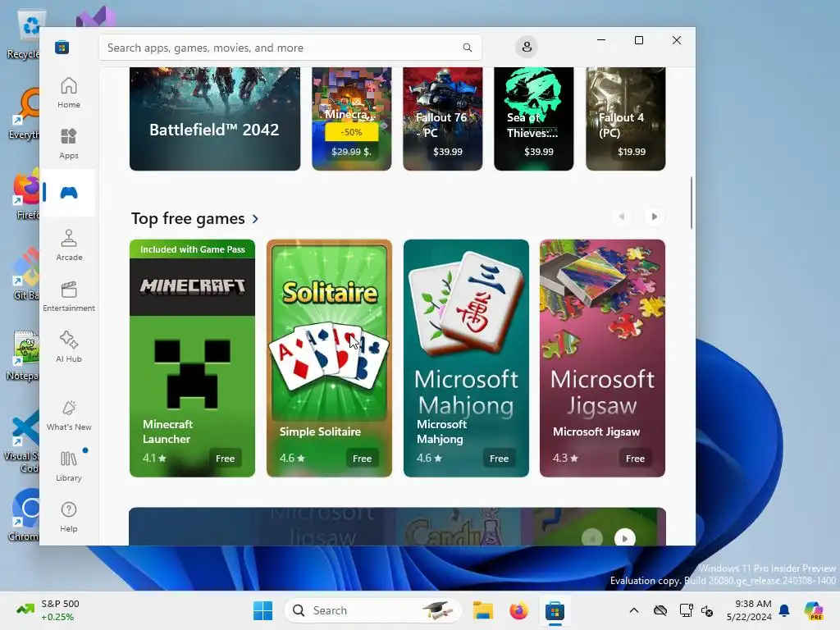The height and width of the screenshot is (630, 840).
Task: Show hidden system tray icons
Action: [634, 610]
